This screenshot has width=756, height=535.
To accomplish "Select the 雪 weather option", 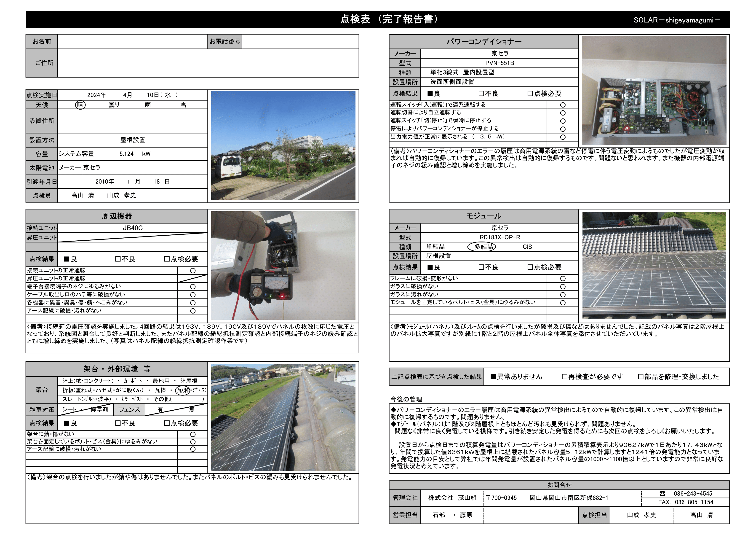I will point(183,105).
